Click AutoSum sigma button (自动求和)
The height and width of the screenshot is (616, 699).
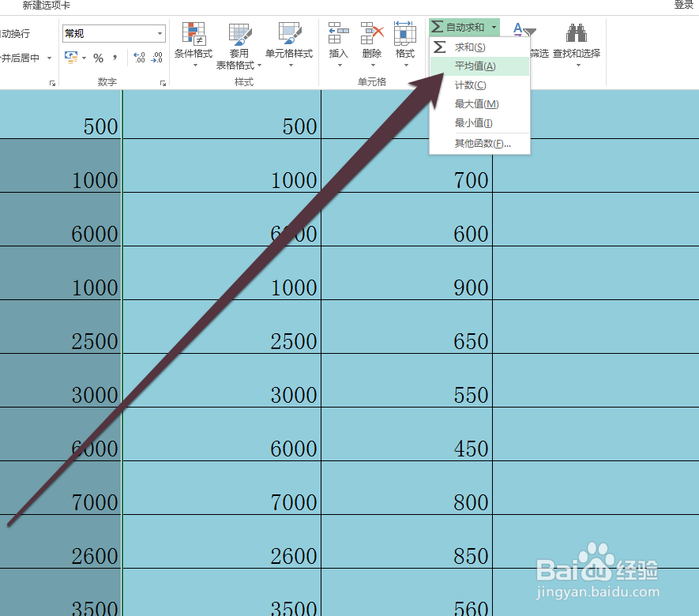pos(458,27)
